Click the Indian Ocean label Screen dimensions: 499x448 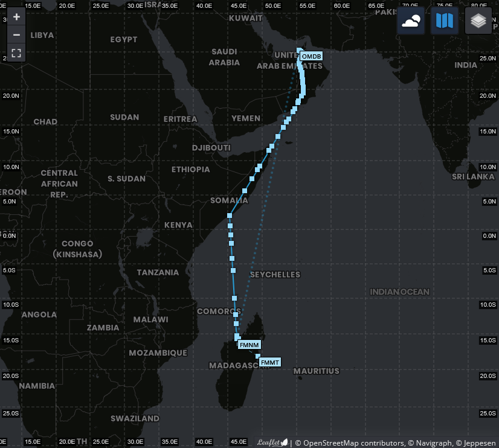tap(399, 292)
